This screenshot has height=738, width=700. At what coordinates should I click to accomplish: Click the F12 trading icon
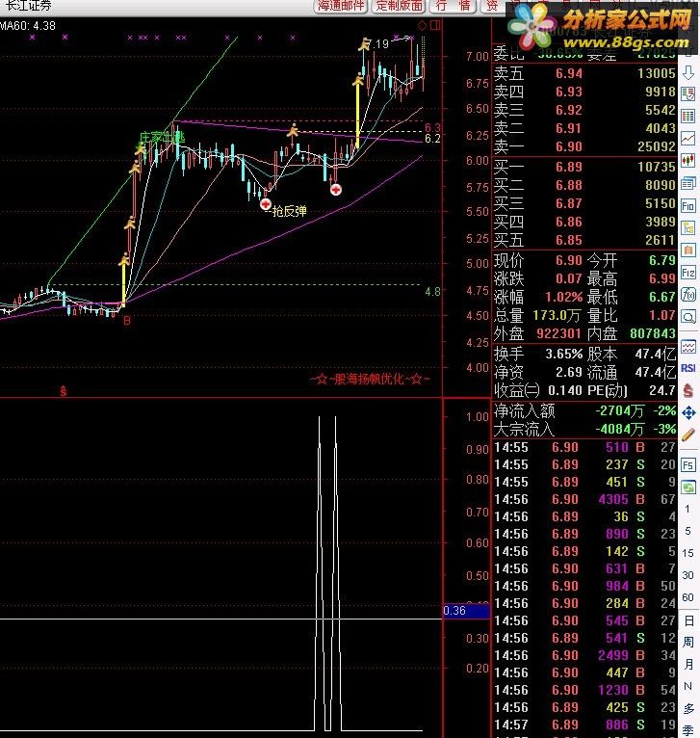point(688,273)
